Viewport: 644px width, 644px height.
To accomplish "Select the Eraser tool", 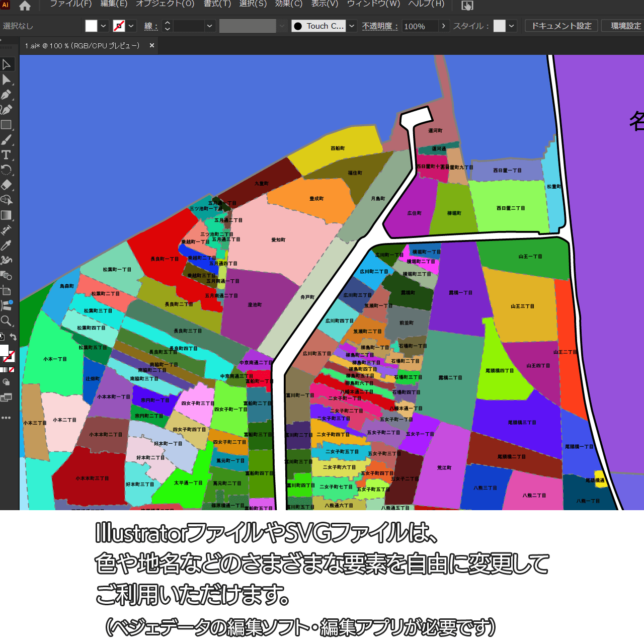I will [x=7, y=185].
